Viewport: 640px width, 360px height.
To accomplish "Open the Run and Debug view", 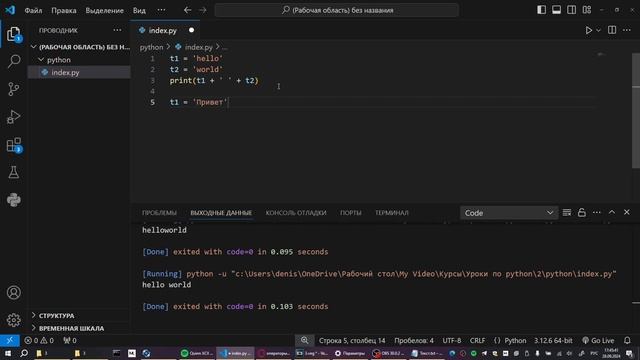I will click(x=13, y=117).
